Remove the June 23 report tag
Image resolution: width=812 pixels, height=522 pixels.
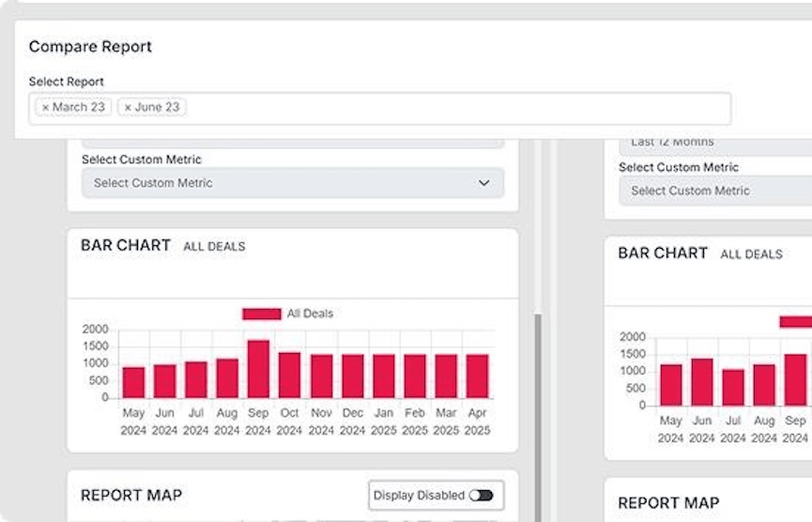[x=128, y=107]
